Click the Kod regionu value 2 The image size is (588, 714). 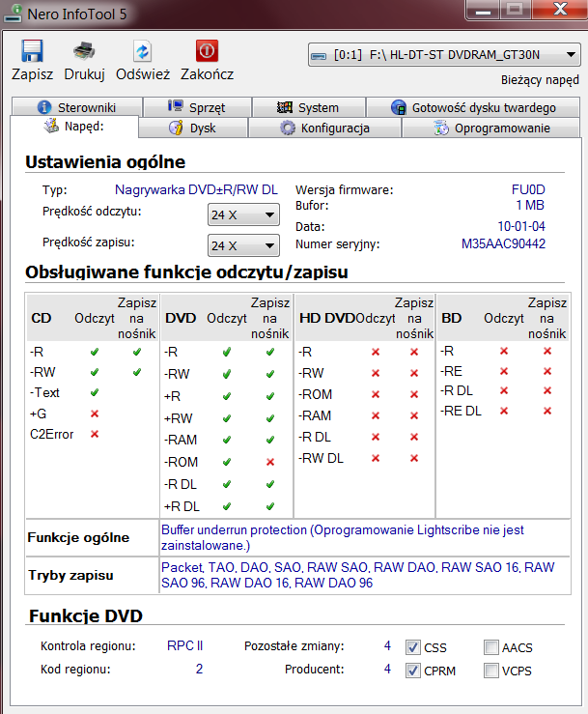199,669
